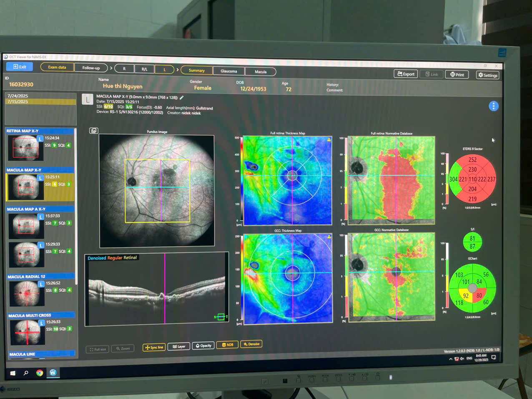The width and height of the screenshot is (532, 399).
Task: Switch to the Follow-up view
Action: point(91,68)
